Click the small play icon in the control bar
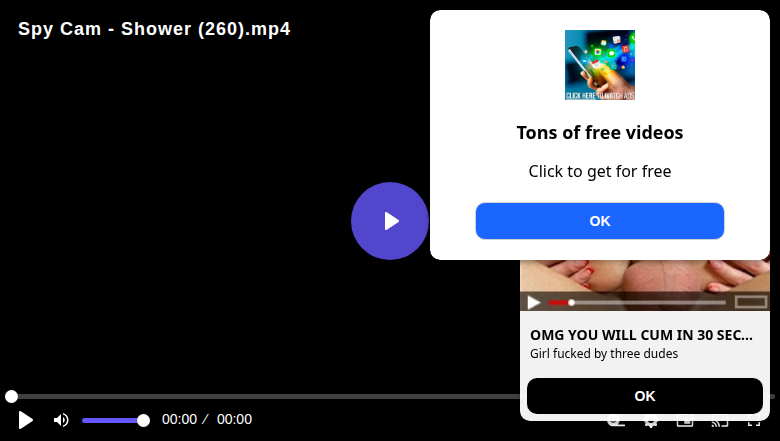780x441 pixels. coord(25,420)
